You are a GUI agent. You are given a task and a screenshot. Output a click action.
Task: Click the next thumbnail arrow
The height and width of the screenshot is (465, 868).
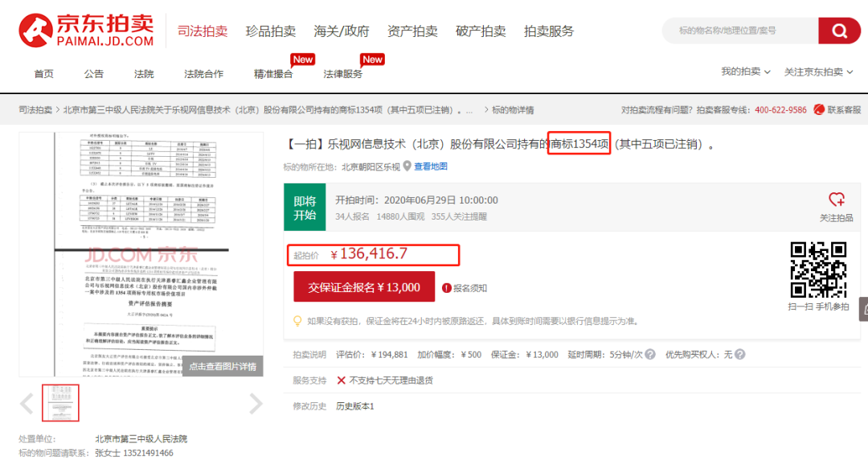(x=256, y=404)
